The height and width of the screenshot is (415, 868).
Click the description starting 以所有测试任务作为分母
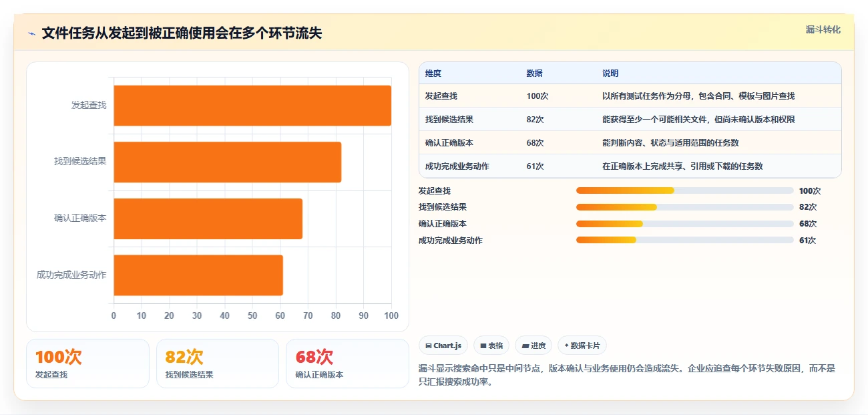pyautogui.click(x=698, y=96)
